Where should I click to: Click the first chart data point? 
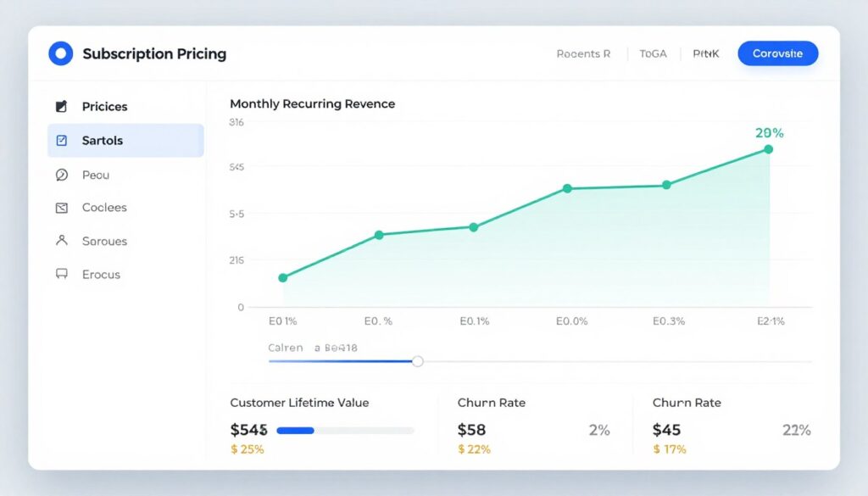pyautogui.click(x=283, y=278)
